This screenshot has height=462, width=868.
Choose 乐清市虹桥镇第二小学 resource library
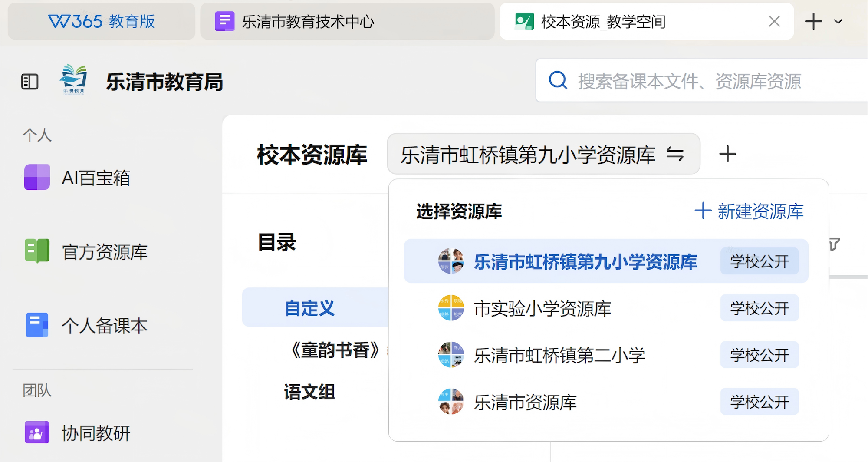point(559,355)
